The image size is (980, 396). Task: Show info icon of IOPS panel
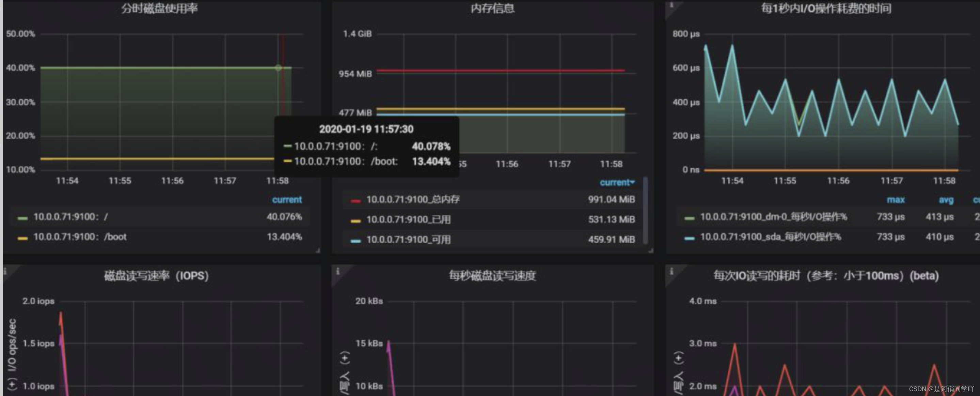[x=4, y=271]
